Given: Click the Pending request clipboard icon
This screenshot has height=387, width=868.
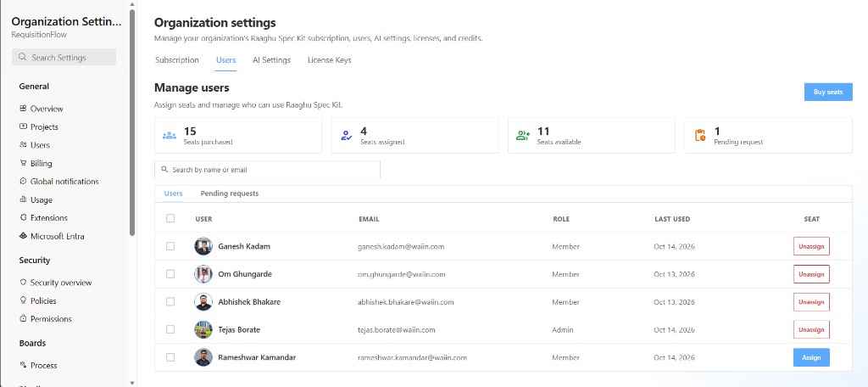Looking at the screenshot, I should coord(699,135).
